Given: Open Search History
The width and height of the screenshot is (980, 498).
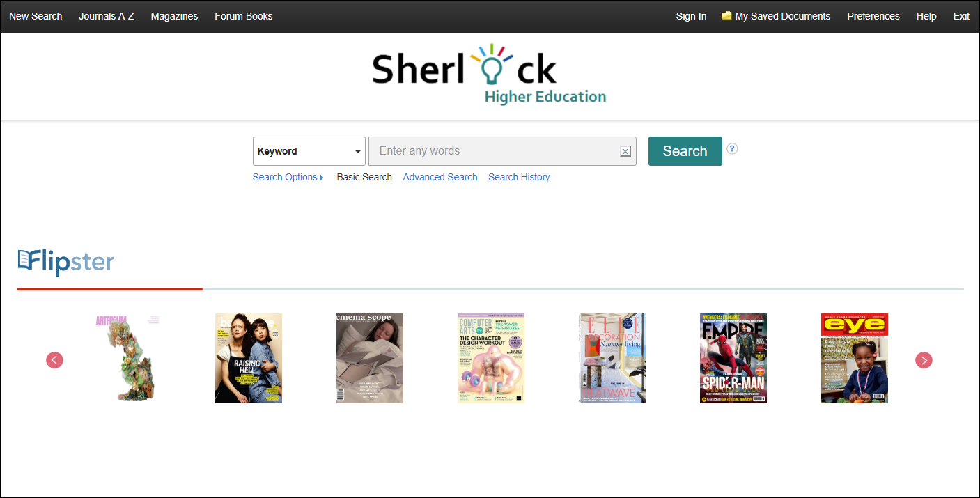Looking at the screenshot, I should (x=519, y=177).
